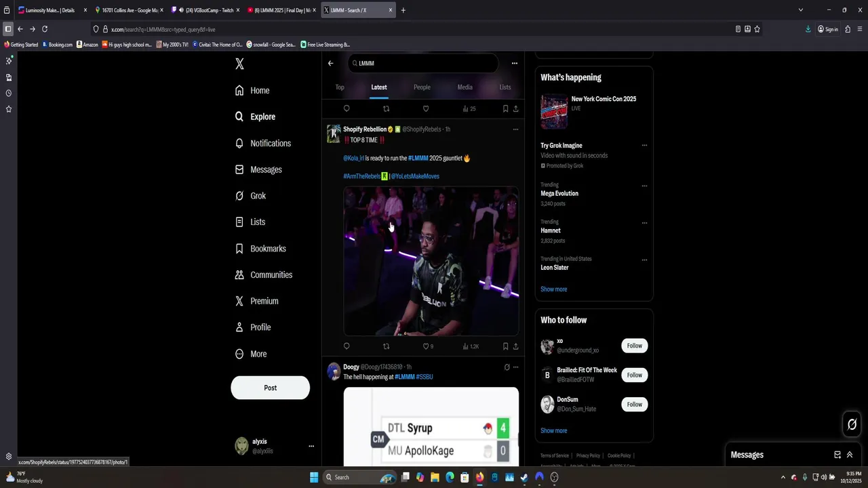Open options for Try Grok Imagine

tap(644, 146)
